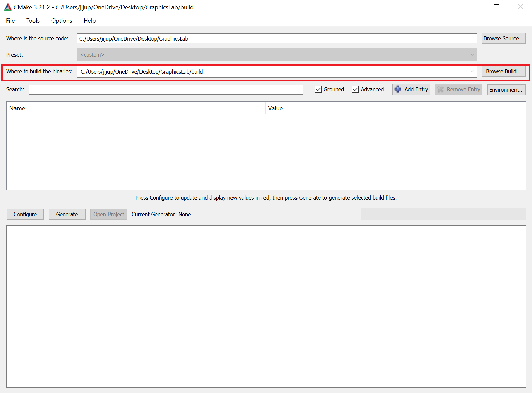Maximize the CMake window
Screen dimensions: 532x393
pos(496,7)
